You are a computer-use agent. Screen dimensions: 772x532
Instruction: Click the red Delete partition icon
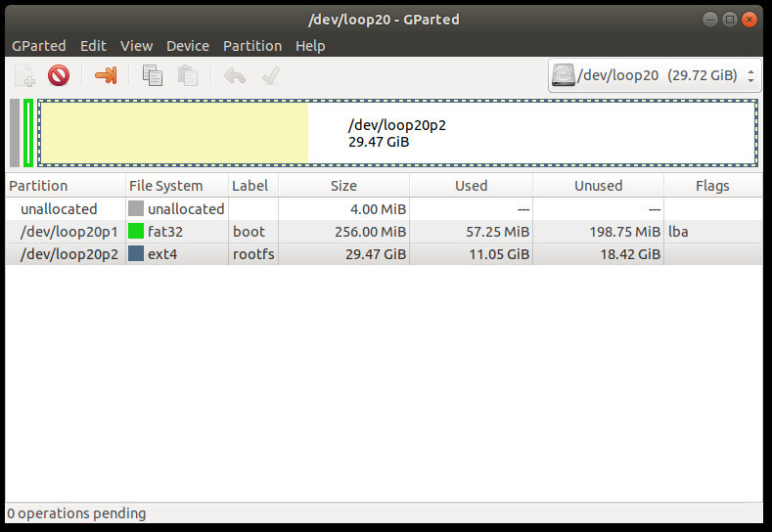59,75
